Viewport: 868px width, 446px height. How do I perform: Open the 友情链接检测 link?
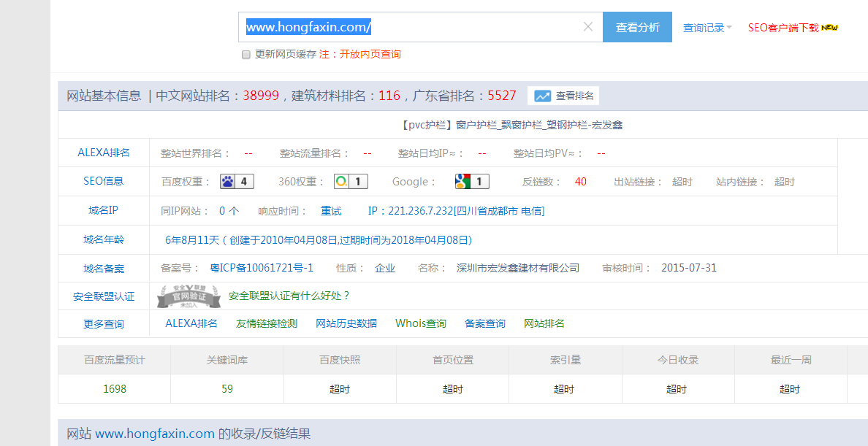coord(267,323)
